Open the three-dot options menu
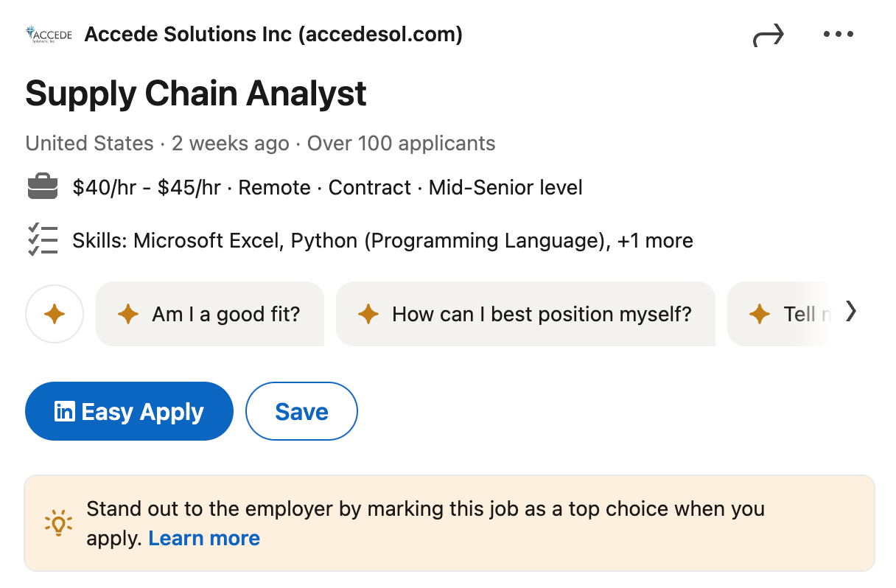 [839, 34]
